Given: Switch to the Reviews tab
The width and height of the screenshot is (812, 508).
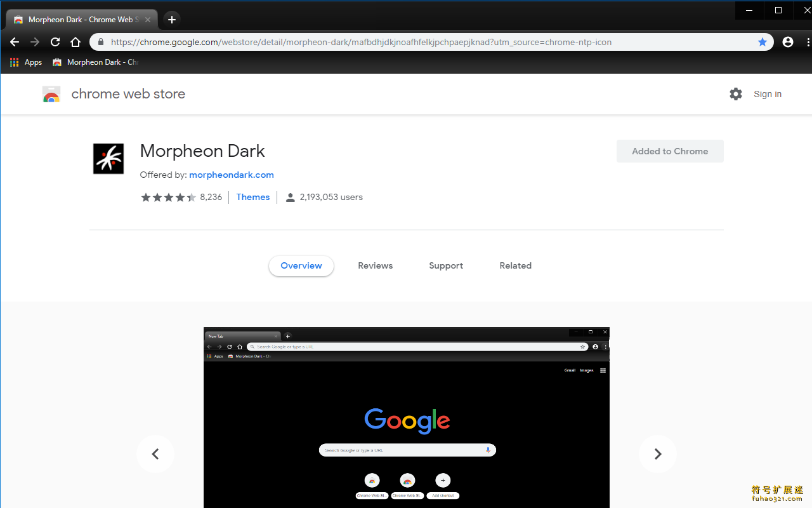Looking at the screenshot, I should (376, 266).
